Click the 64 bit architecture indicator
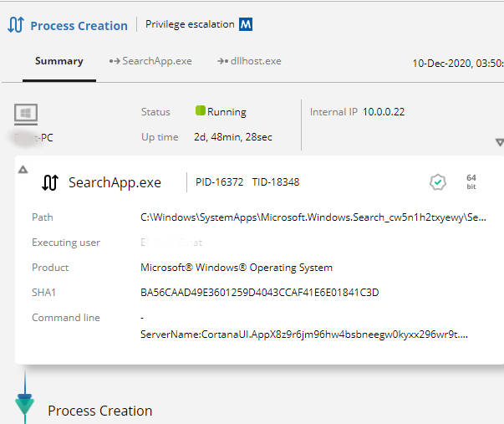 tap(471, 182)
